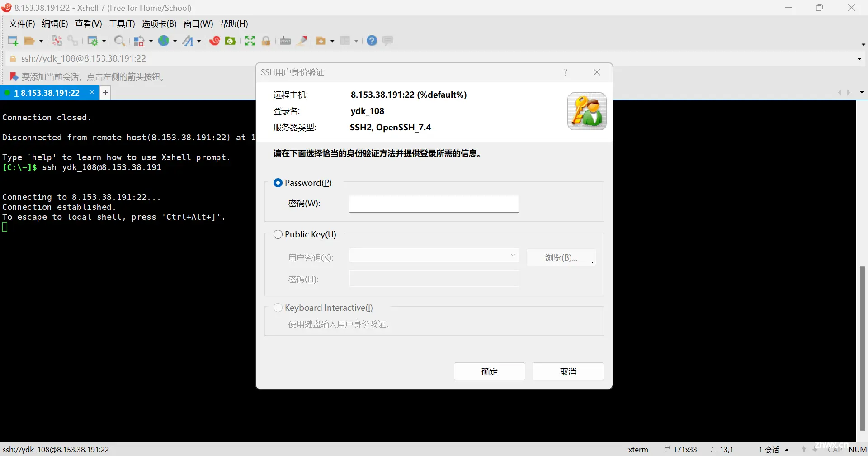This screenshot has height=456, width=868.
Task: Close the SSH用户身份验证 dialog
Action: pos(597,72)
